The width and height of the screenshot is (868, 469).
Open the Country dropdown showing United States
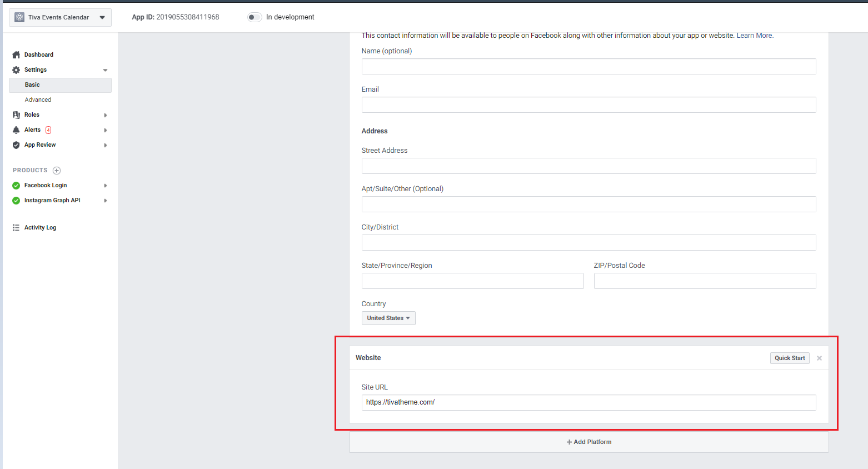pos(388,318)
